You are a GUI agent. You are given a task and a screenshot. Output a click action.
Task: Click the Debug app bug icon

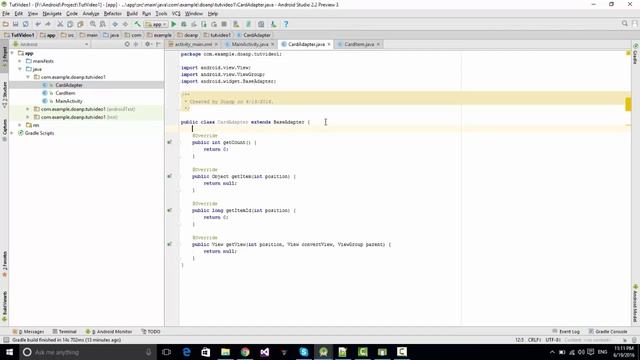click(x=184, y=24)
